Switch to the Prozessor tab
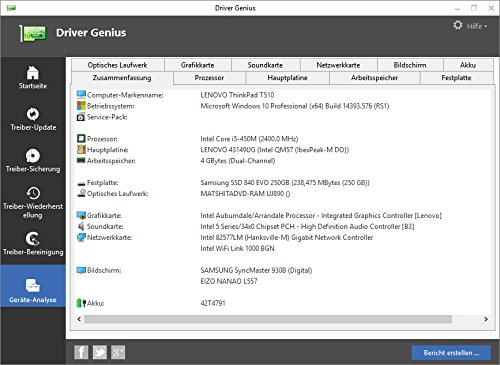Viewport: 500px width, 365px height. coord(209,78)
